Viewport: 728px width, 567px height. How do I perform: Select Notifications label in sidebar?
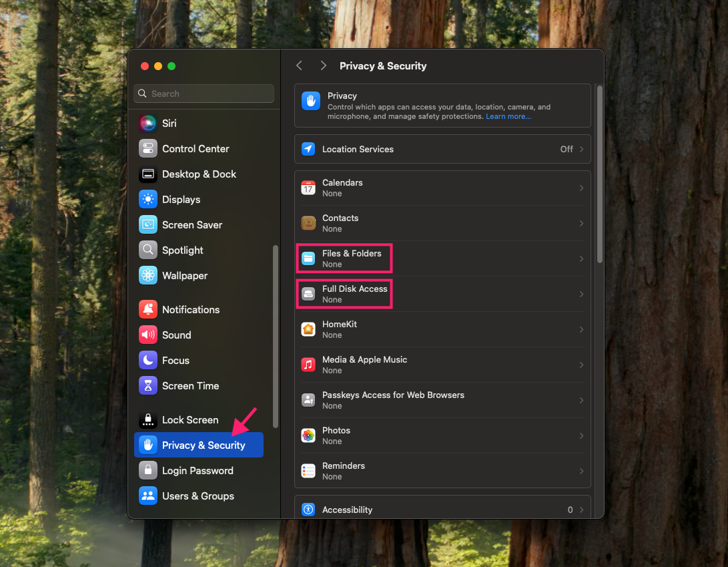pos(191,309)
